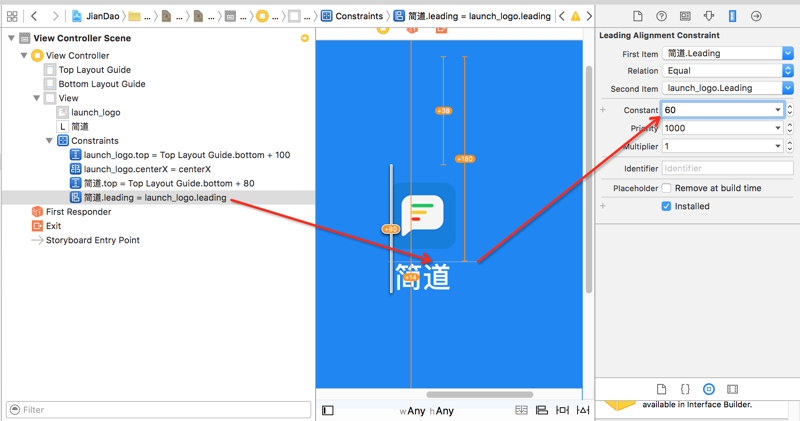
Task: Collapse the Constraints group
Action: coord(49,141)
